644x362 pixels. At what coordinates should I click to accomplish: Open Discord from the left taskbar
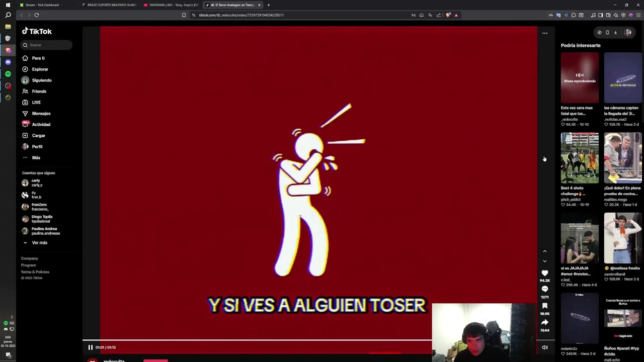(x=8, y=62)
